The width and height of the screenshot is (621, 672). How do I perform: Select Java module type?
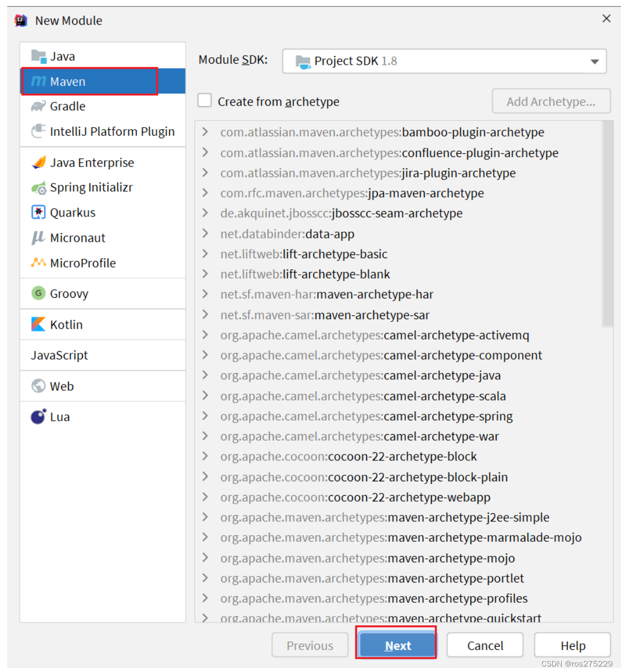pos(103,56)
